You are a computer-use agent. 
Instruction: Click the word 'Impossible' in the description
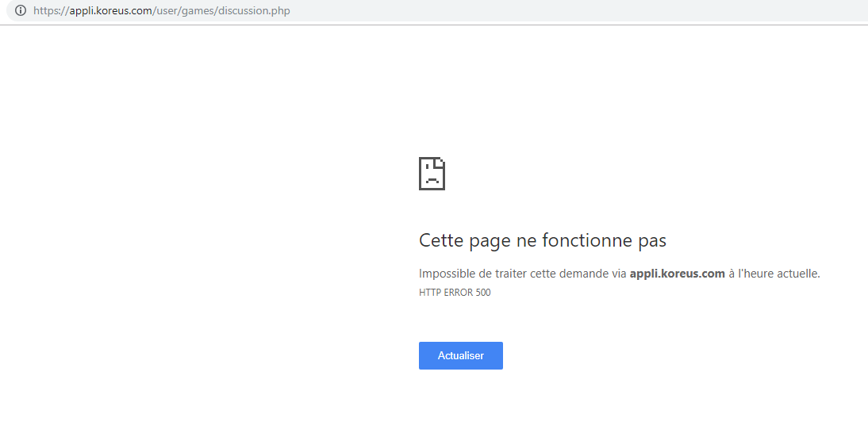coord(445,274)
